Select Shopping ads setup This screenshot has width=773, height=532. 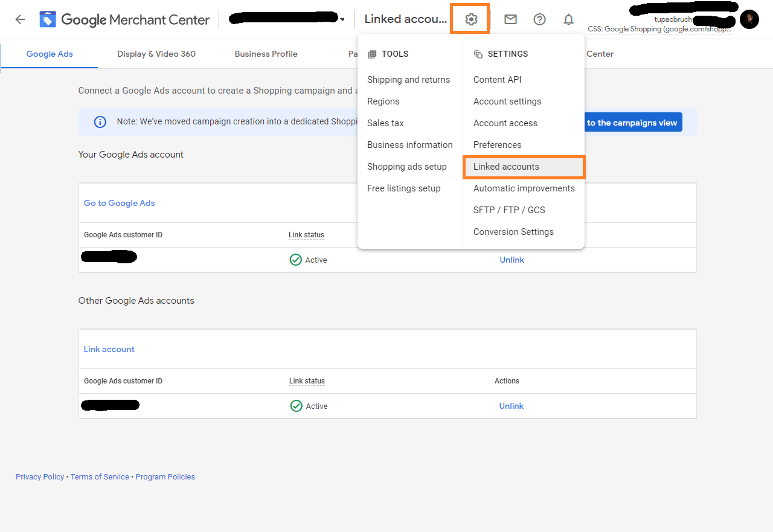point(407,166)
